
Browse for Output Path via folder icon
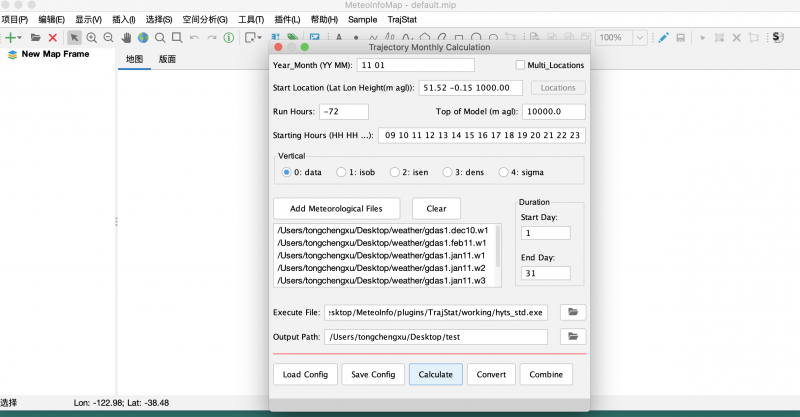tap(572, 337)
